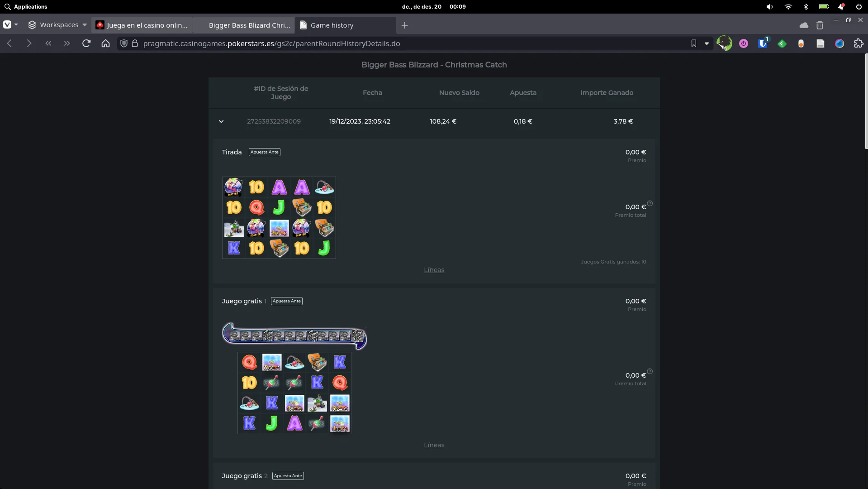Click the bet value '0,18 €'
The height and width of the screenshot is (489, 868).
click(523, 121)
